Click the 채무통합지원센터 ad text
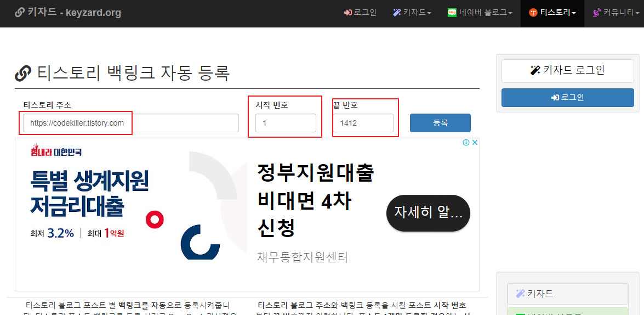Viewport: 644px width, 315px height. (x=303, y=257)
